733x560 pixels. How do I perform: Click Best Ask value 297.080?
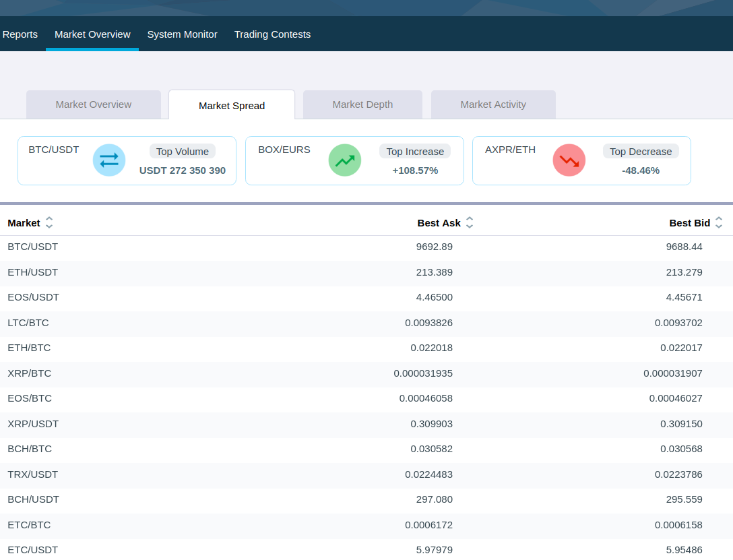pos(435,499)
